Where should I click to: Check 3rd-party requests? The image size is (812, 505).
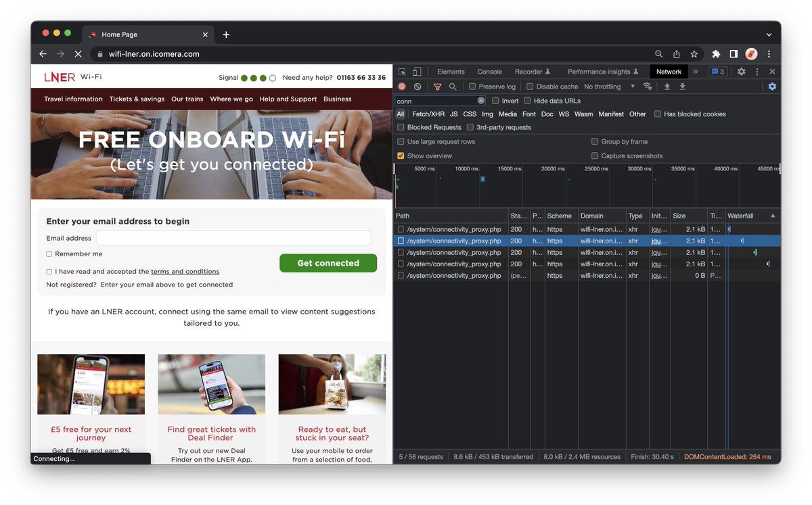pos(470,127)
